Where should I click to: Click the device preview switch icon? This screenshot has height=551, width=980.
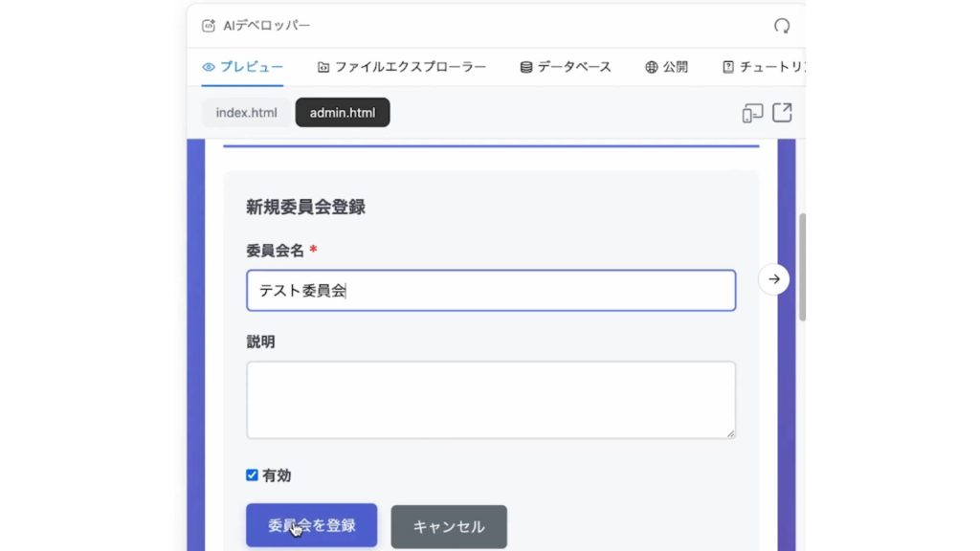pos(752,113)
